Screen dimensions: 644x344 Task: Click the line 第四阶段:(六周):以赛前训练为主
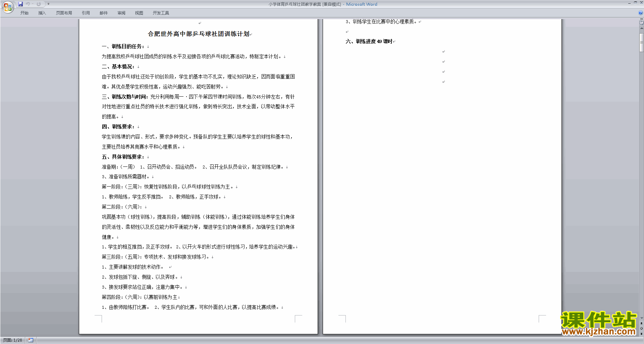point(140,297)
